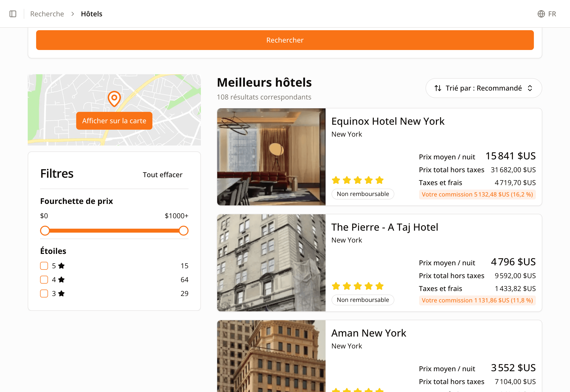This screenshot has height=392, width=570.
Task: Go to Recherche breadcrumb
Action: click(47, 14)
